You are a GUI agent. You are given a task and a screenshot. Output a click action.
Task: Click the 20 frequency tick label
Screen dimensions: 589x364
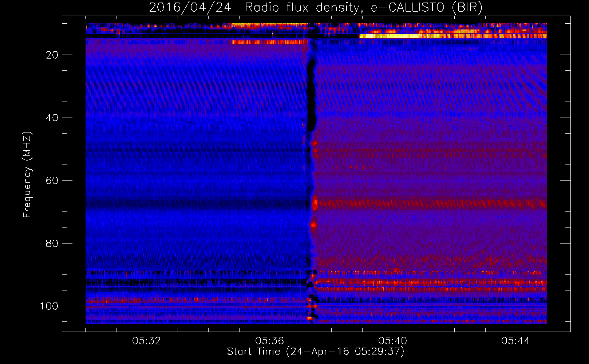tap(52, 55)
